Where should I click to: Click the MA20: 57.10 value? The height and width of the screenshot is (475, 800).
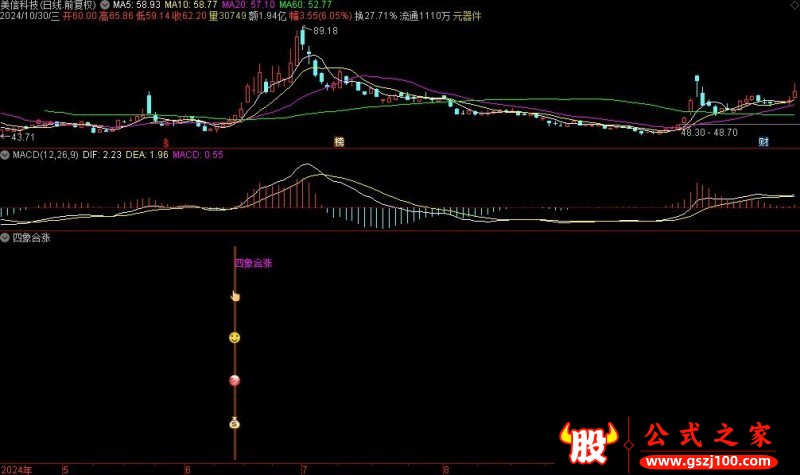point(248,5)
